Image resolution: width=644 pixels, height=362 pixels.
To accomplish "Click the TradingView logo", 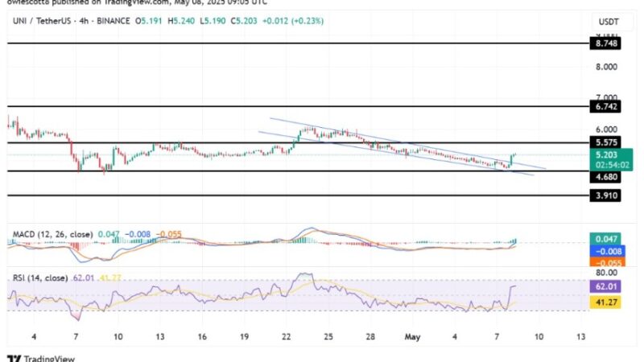I will tap(41, 358).
